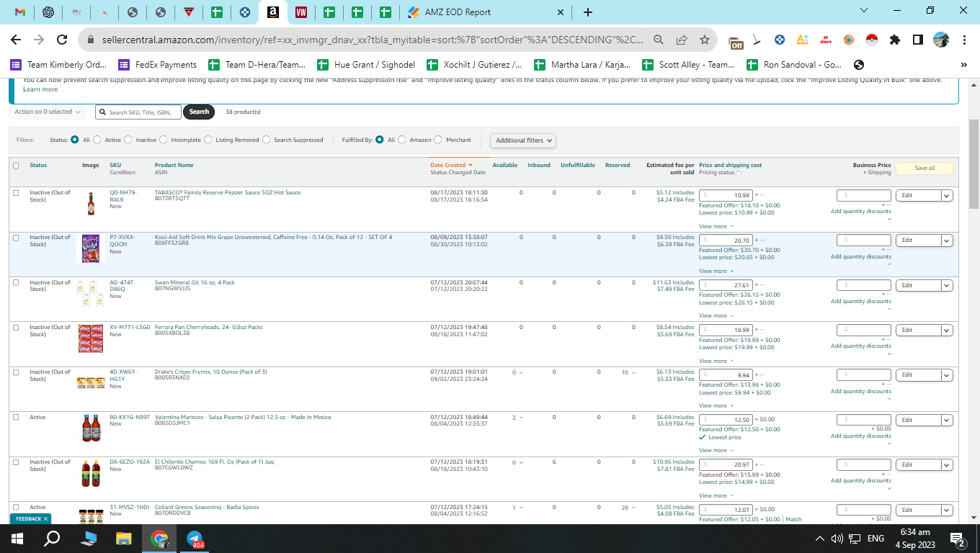Filter by Fulfilled By Merchant
This screenshot has width=980, height=553.
click(x=438, y=140)
